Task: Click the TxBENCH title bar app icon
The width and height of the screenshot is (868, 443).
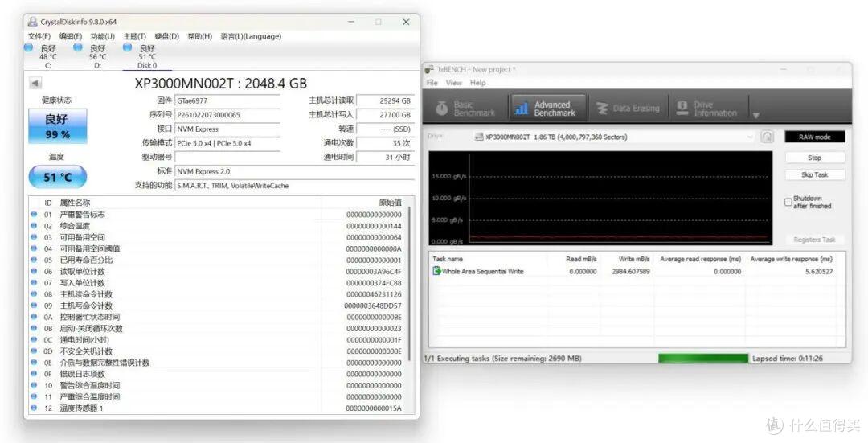Action: coord(429,69)
